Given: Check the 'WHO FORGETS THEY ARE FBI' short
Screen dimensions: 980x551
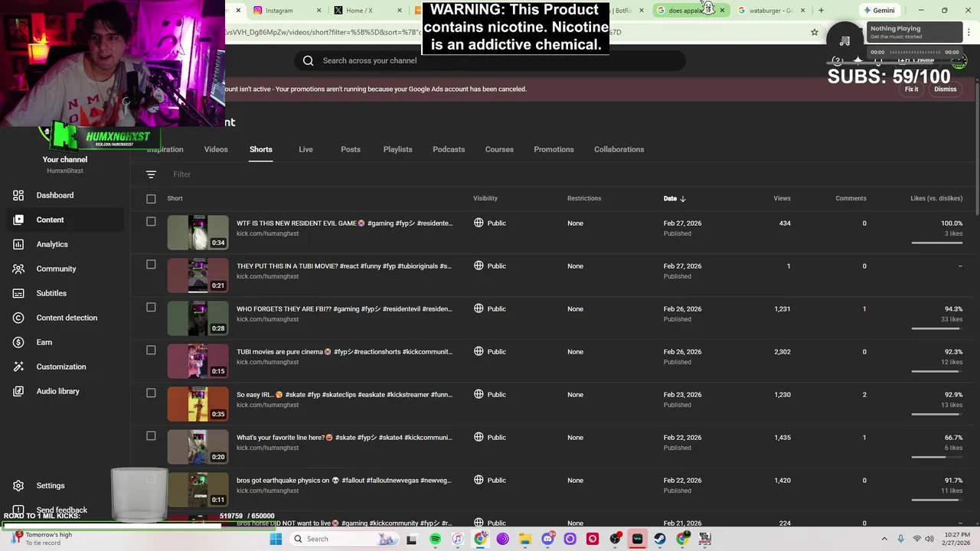Looking at the screenshot, I should tap(151, 308).
